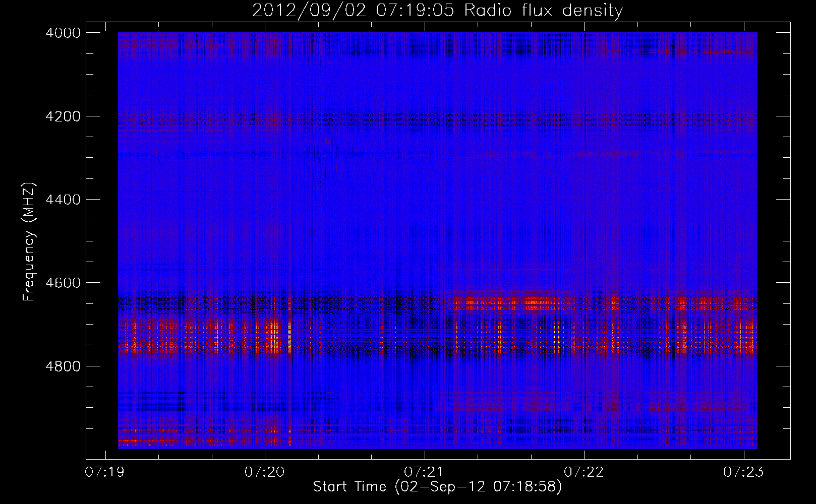This screenshot has height=504, width=816.
Task: Click the 4800 frequency axis label
Action: (63, 366)
